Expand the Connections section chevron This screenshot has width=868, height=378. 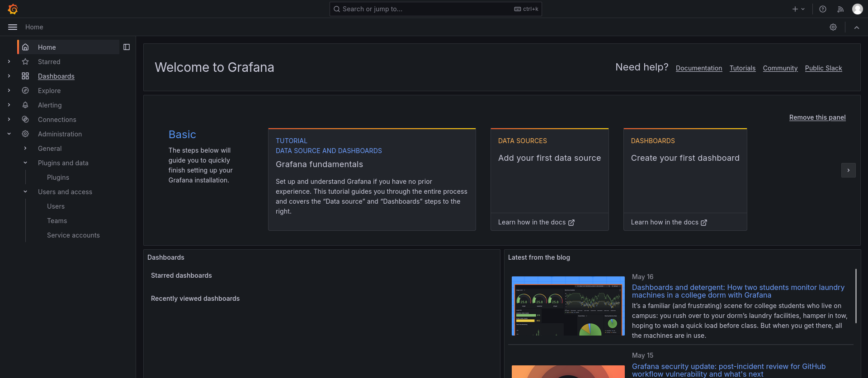(x=9, y=119)
